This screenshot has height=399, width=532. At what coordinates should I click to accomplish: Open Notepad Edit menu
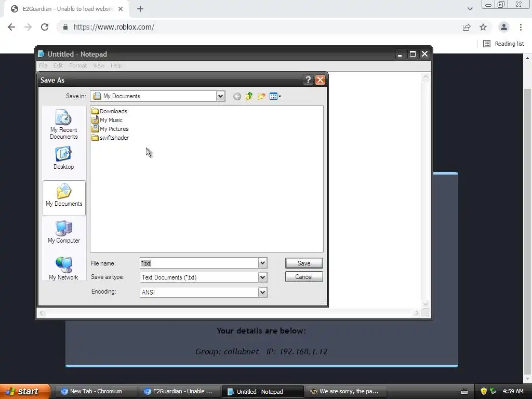tap(58, 65)
